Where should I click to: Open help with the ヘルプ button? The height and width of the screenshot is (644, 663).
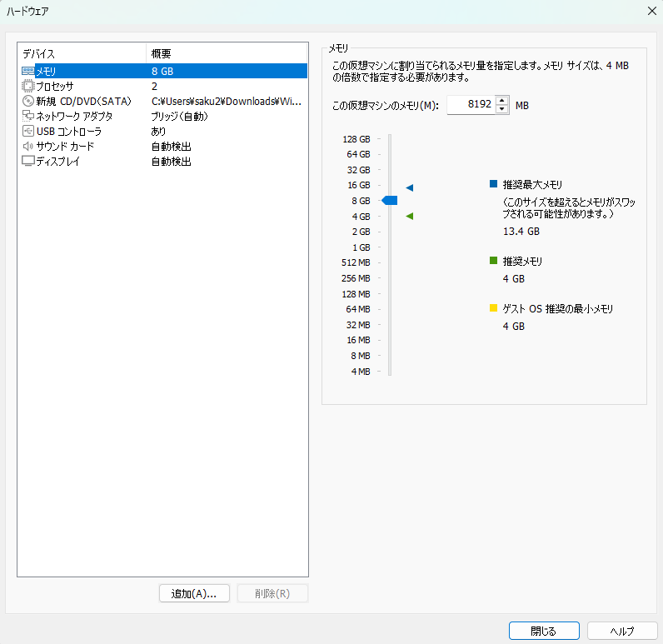coord(621,631)
